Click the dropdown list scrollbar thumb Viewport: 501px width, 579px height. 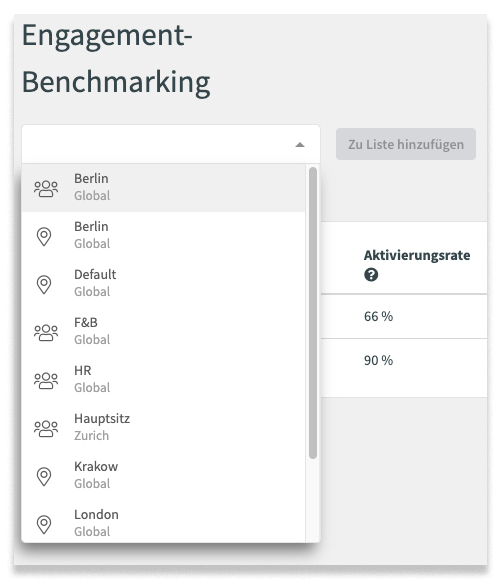point(313,313)
